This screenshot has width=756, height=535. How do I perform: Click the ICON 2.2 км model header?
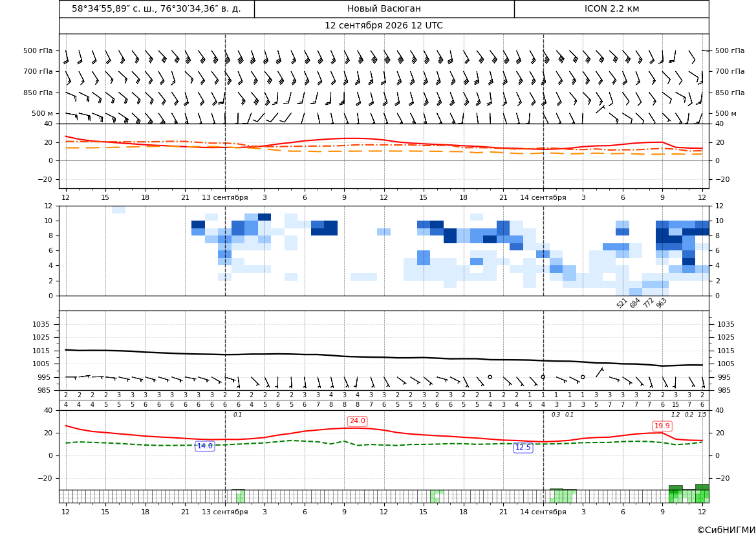(612, 8)
